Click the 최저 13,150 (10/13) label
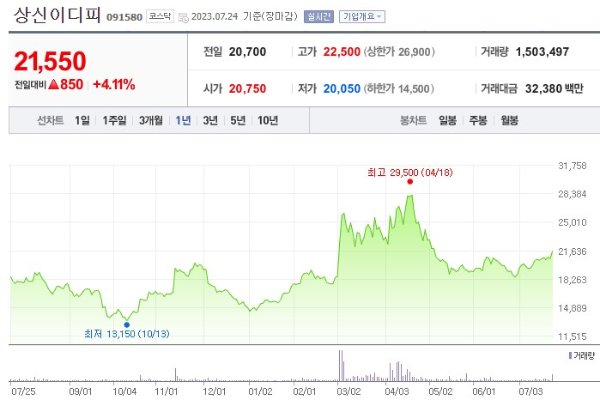This screenshot has width=600, height=406. (127, 334)
